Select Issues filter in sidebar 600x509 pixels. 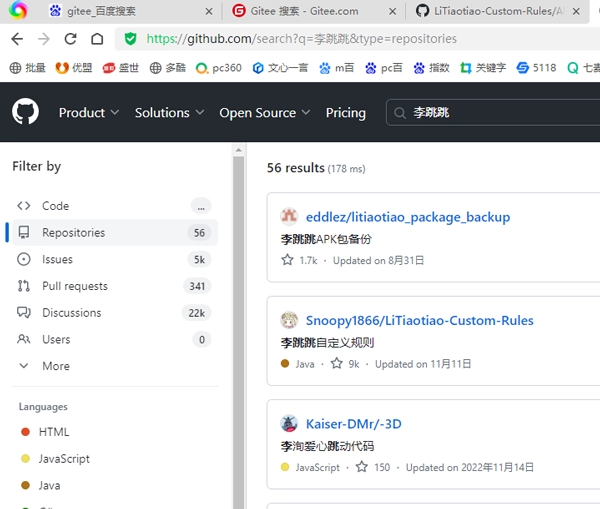pos(57,259)
